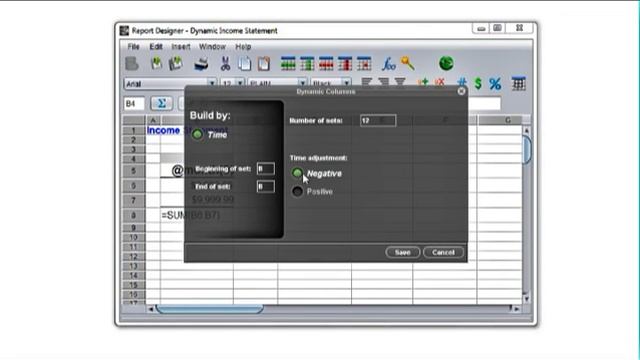This screenshot has width=640, height=360.
Task: Open the Black font color dropdown
Action: pyautogui.click(x=347, y=83)
